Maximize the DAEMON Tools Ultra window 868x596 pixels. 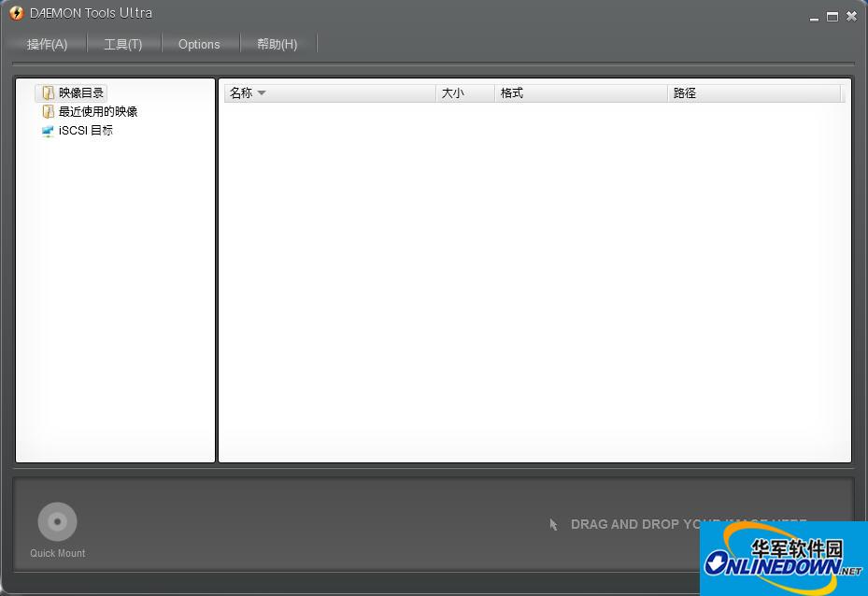point(832,17)
